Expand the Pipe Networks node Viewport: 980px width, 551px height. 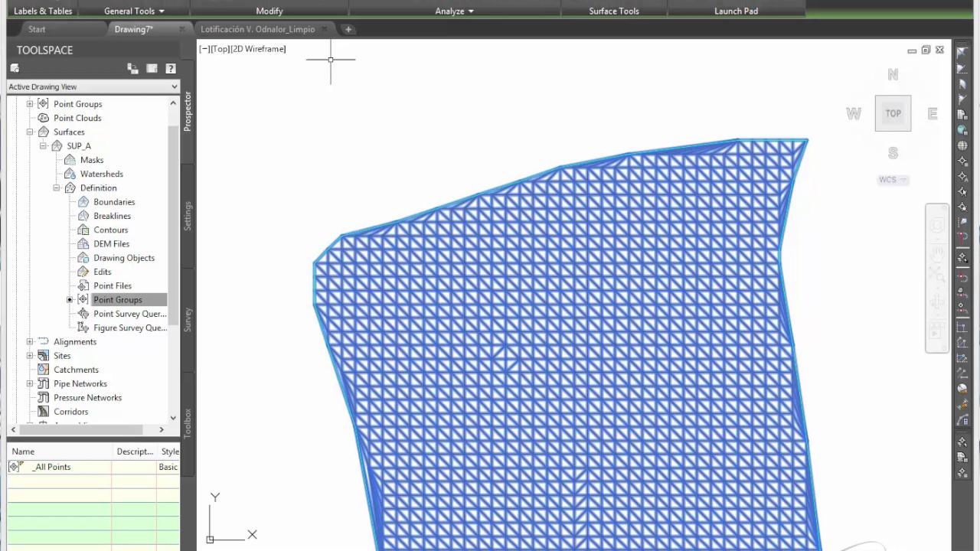tap(30, 384)
